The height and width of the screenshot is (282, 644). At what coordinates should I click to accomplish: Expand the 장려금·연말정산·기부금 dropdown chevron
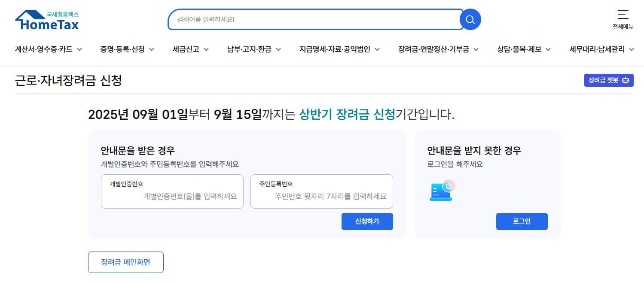477,49
